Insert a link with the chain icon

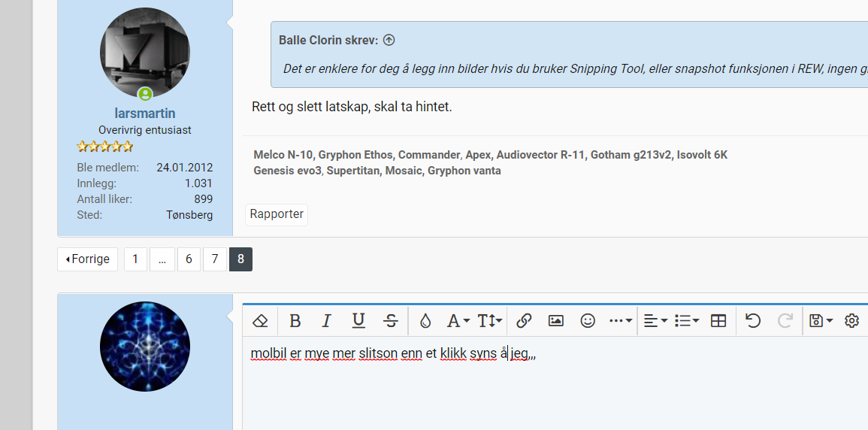[x=524, y=320]
